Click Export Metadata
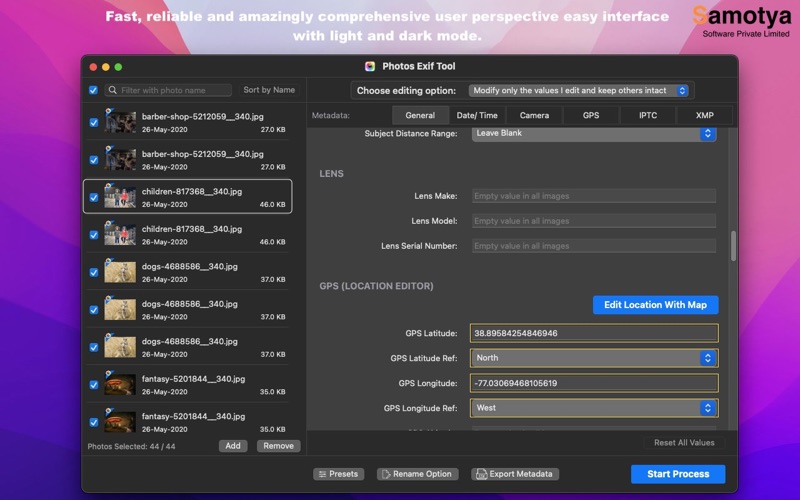This screenshot has width=800, height=500. pos(515,474)
